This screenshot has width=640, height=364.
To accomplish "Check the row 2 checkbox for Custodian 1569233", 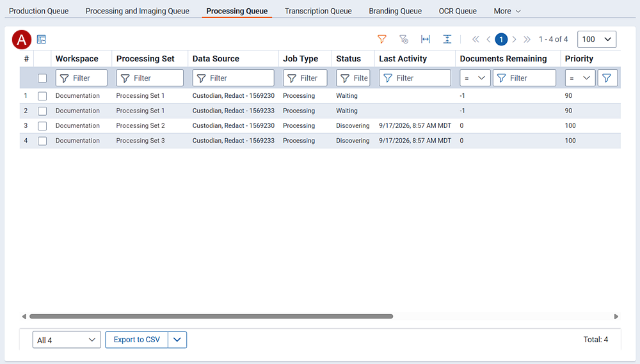I will point(42,111).
